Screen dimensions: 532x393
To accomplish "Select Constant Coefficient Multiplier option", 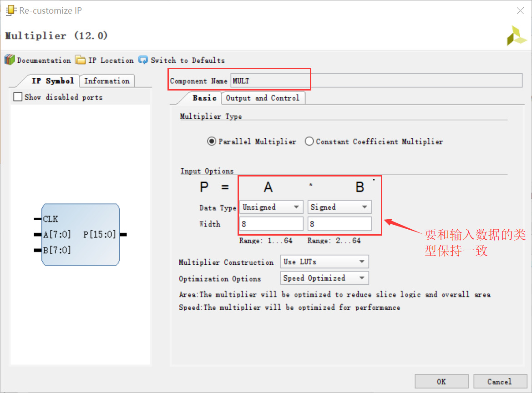I will click(x=309, y=141).
